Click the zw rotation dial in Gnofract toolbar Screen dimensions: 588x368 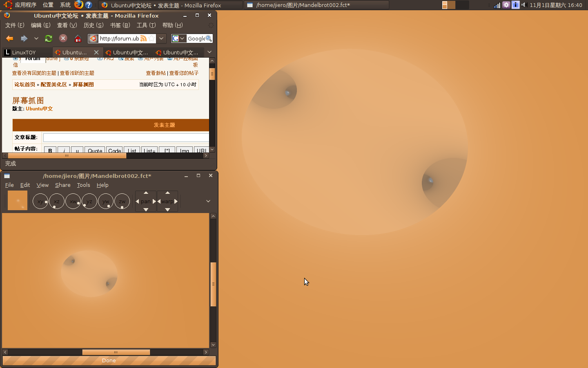pyautogui.click(x=122, y=201)
